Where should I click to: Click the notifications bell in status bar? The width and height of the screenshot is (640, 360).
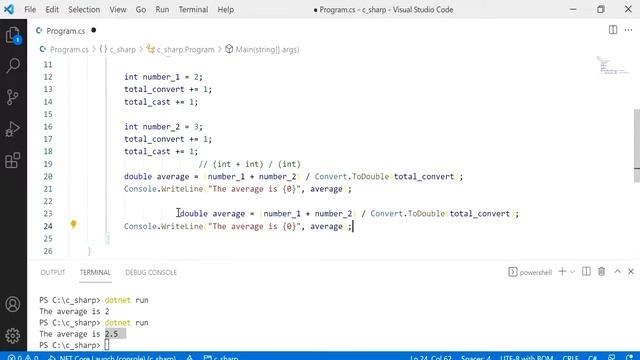click(629, 358)
